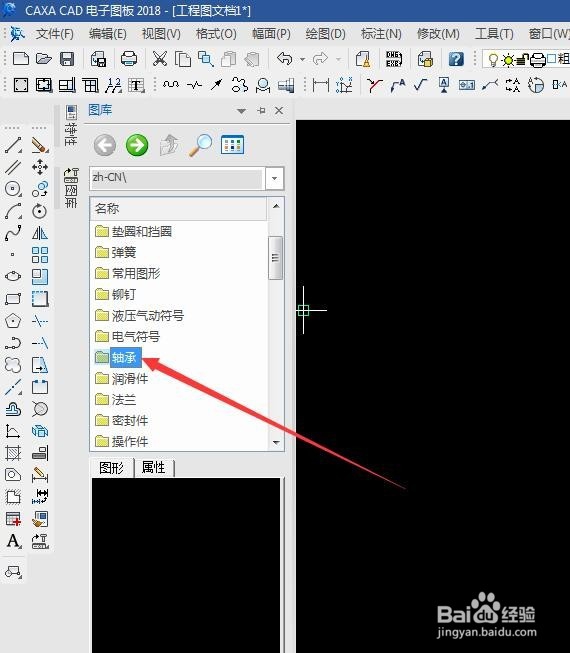
Task: Switch to the 属性 tab
Action: 154,468
